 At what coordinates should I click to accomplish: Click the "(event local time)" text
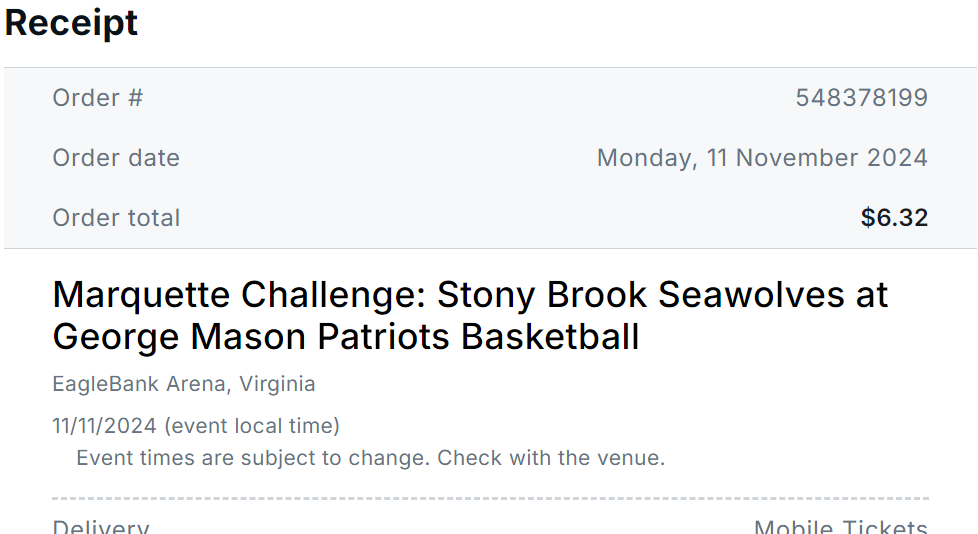pos(251,426)
